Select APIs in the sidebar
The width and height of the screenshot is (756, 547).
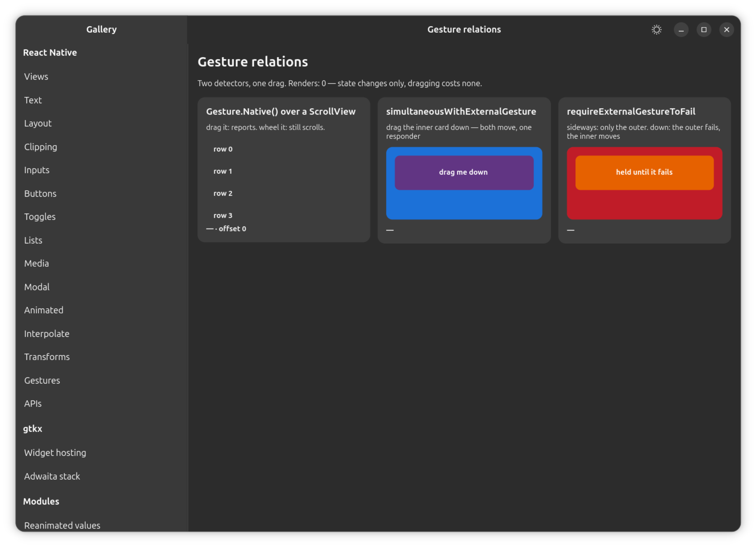coord(101,404)
